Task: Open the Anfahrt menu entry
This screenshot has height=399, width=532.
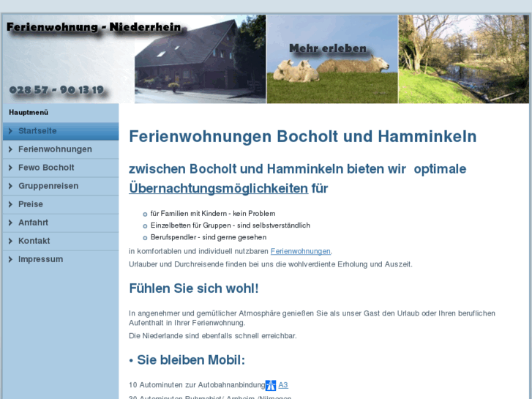Action: [x=61, y=223]
